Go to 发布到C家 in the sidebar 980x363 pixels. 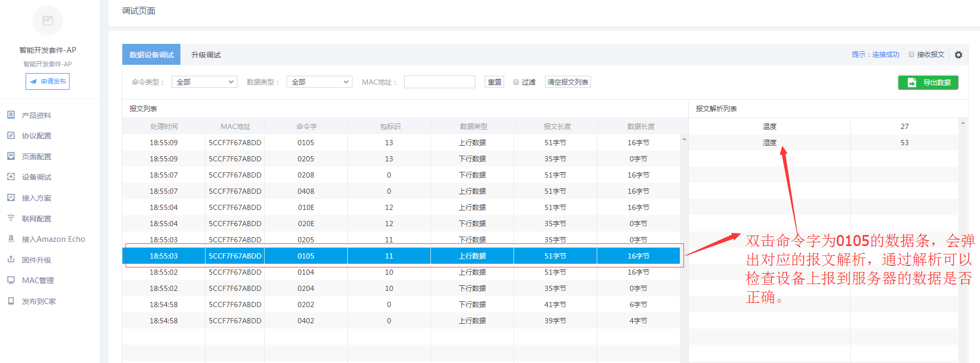point(39,301)
